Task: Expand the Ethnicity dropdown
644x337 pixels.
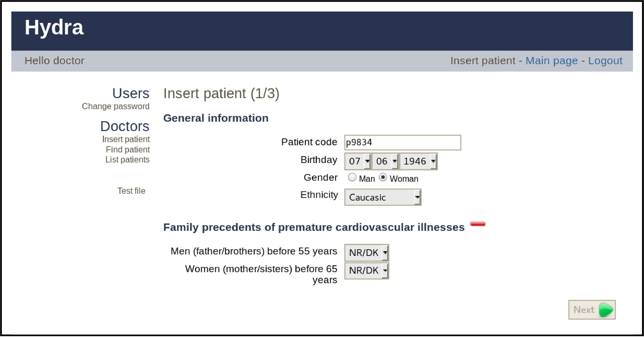Action: click(383, 197)
